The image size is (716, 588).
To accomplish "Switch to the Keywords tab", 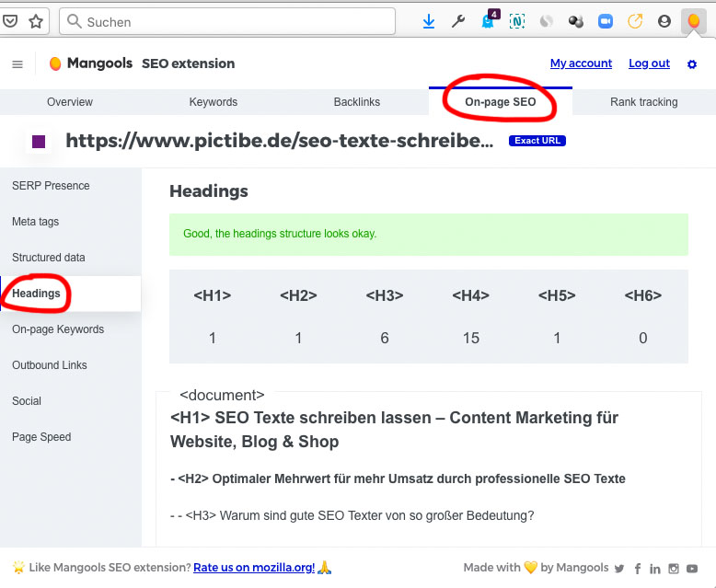I will click(214, 102).
